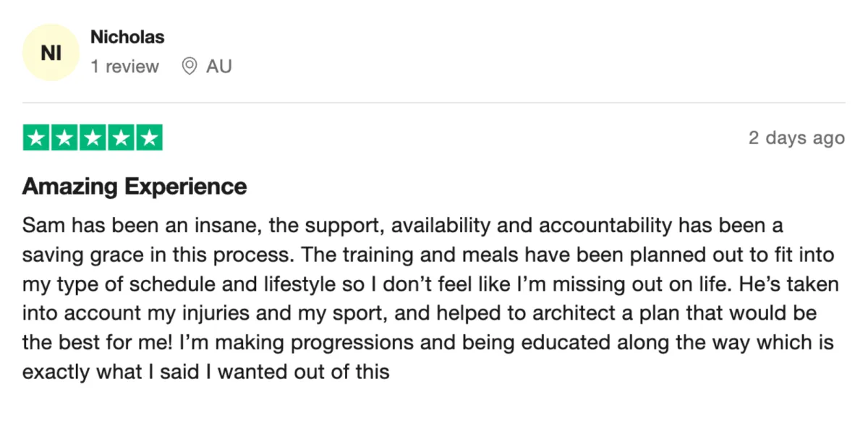Click the NI avatar circle
This screenshot has height=434, width=868.
[51, 52]
